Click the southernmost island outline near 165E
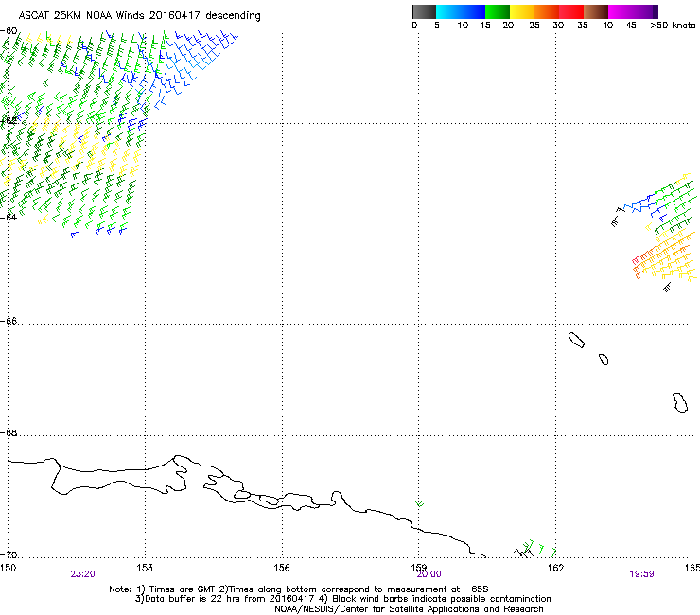 [680, 402]
